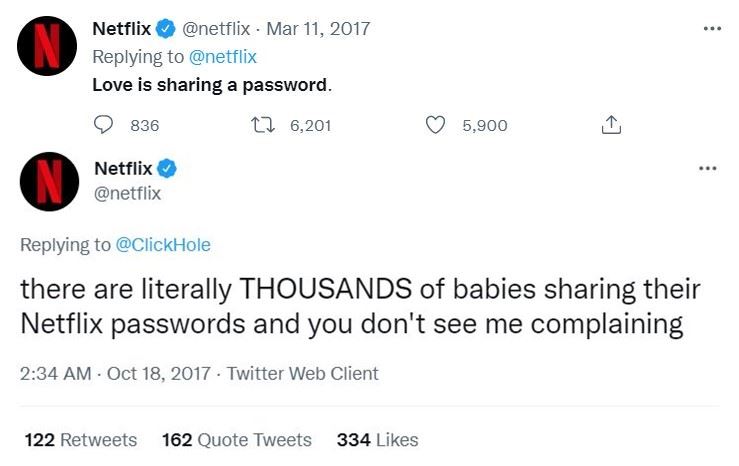
Task: Open top tweet's three-dot more menu
Action: tap(712, 29)
